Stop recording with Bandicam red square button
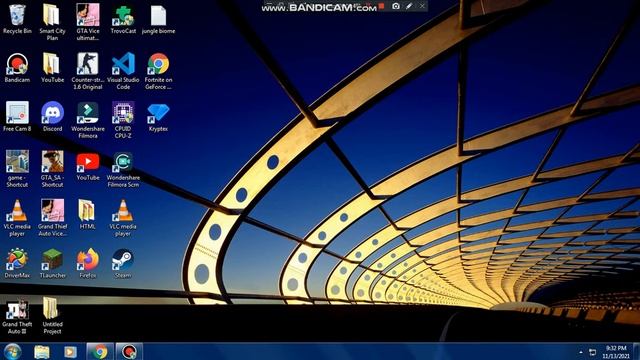This screenshot has height=360, width=640. tap(382, 6)
